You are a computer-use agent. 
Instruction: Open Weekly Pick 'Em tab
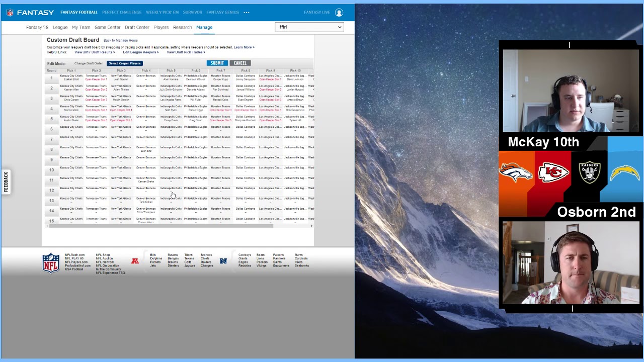click(x=162, y=12)
